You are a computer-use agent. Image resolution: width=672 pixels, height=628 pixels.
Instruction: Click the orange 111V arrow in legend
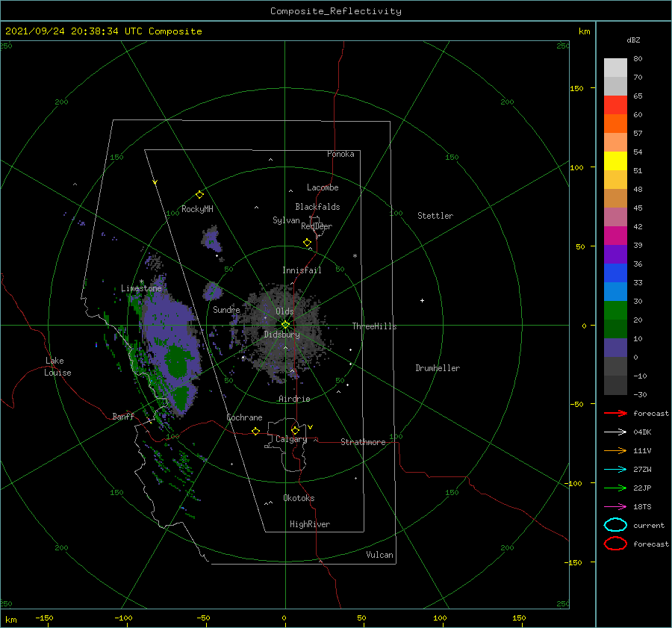[615, 450]
